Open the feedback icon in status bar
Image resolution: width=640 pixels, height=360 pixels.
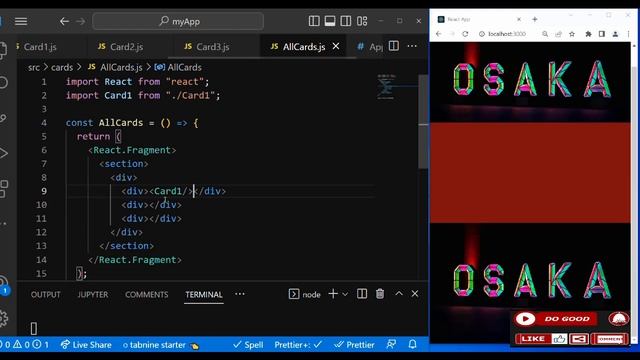pos(391,345)
